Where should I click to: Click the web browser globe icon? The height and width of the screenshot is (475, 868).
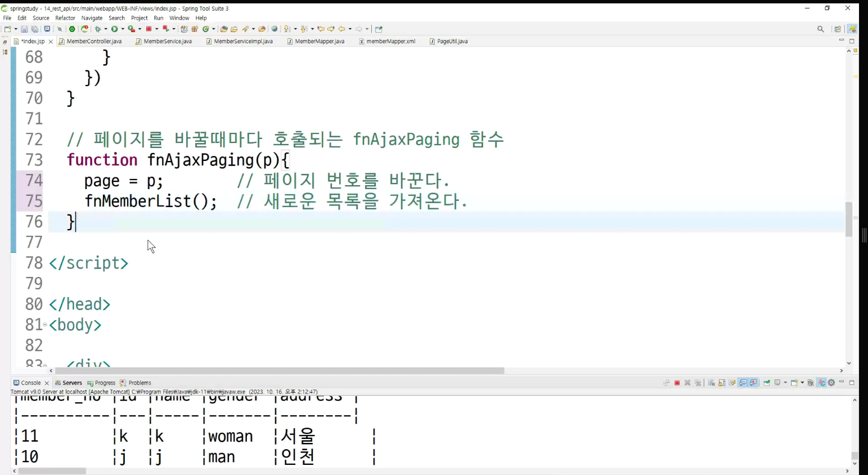[275, 29]
